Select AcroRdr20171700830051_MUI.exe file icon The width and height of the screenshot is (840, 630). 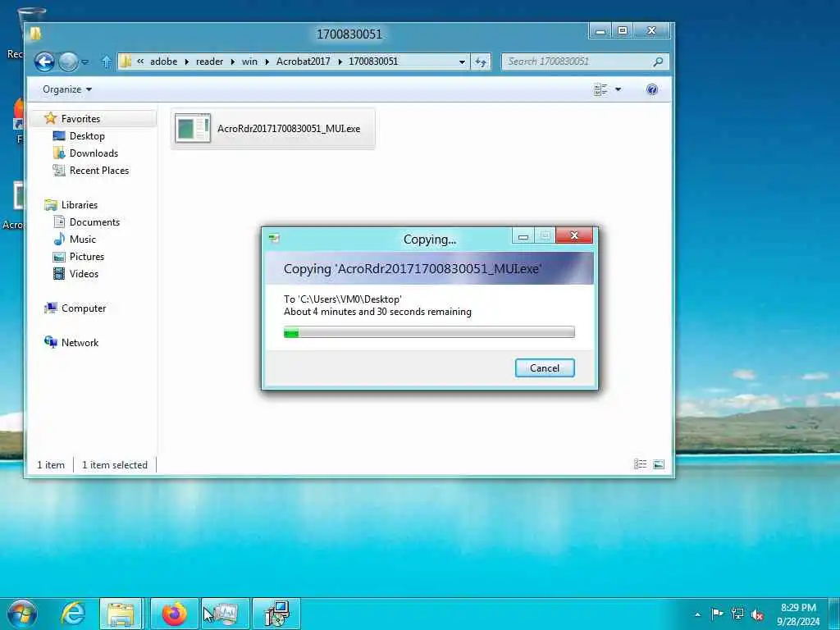tap(192, 129)
